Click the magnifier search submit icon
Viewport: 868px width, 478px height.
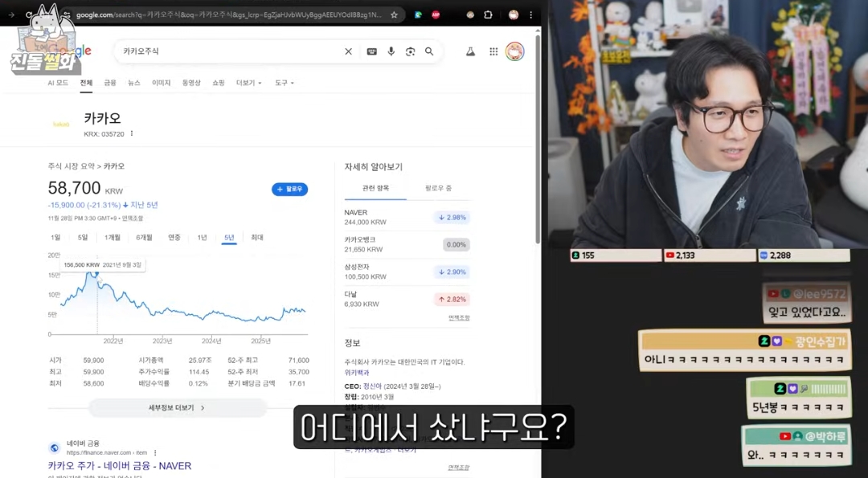click(429, 51)
